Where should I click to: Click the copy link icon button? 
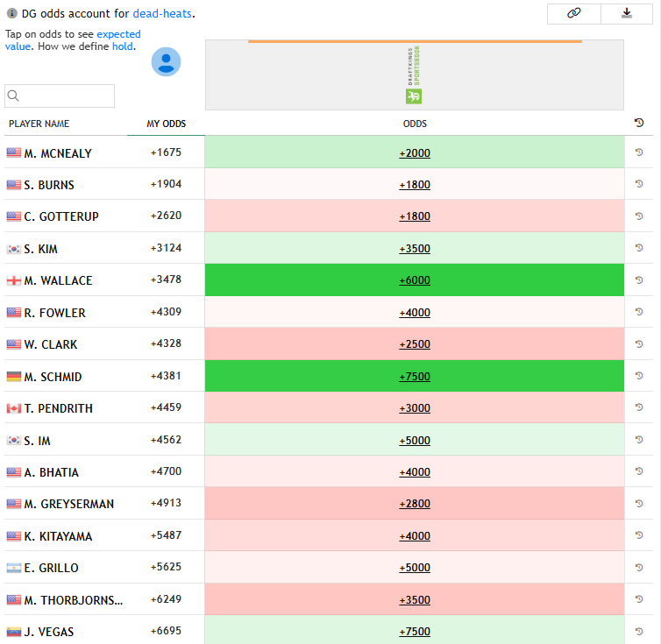(x=573, y=13)
